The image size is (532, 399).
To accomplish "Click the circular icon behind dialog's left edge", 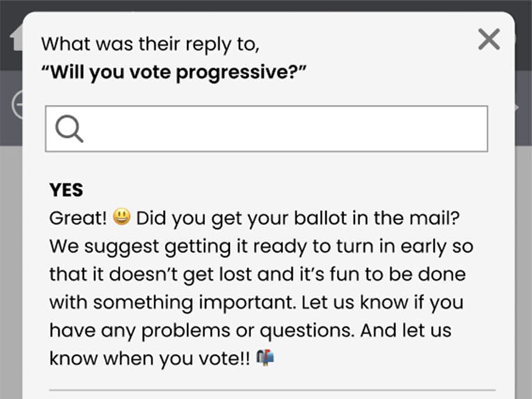I will click(17, 105).
